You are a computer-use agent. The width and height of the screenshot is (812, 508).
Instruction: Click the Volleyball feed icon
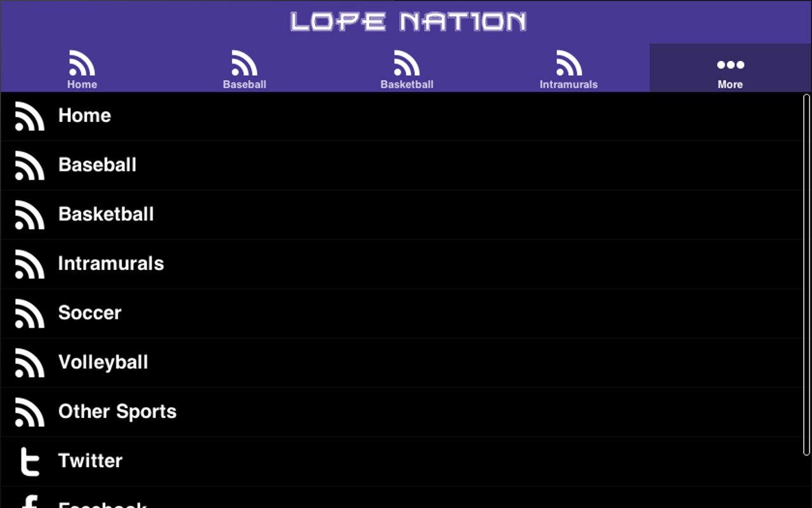pyautogui.click(x=29, y=363)
